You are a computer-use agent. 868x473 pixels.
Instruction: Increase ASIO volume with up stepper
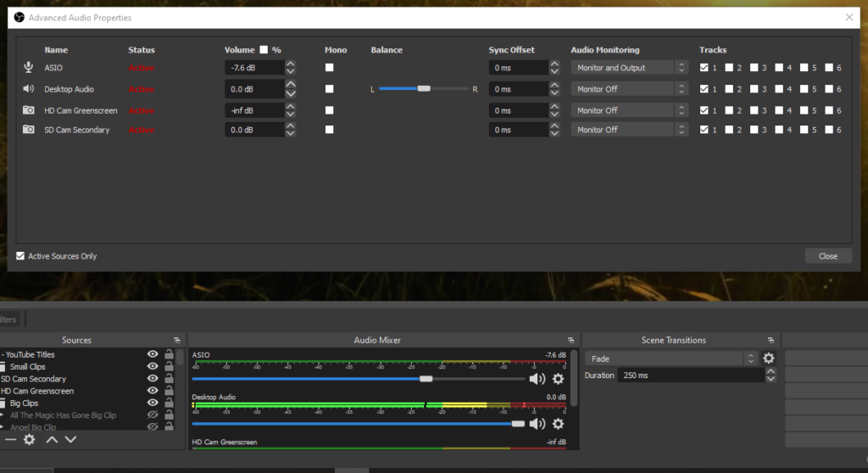click(x=291, y=64)
